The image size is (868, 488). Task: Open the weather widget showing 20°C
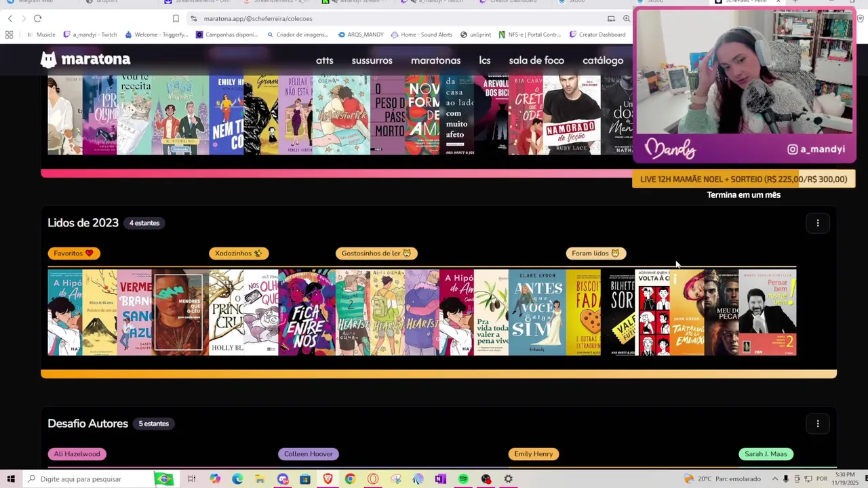[x=722, y=479]
